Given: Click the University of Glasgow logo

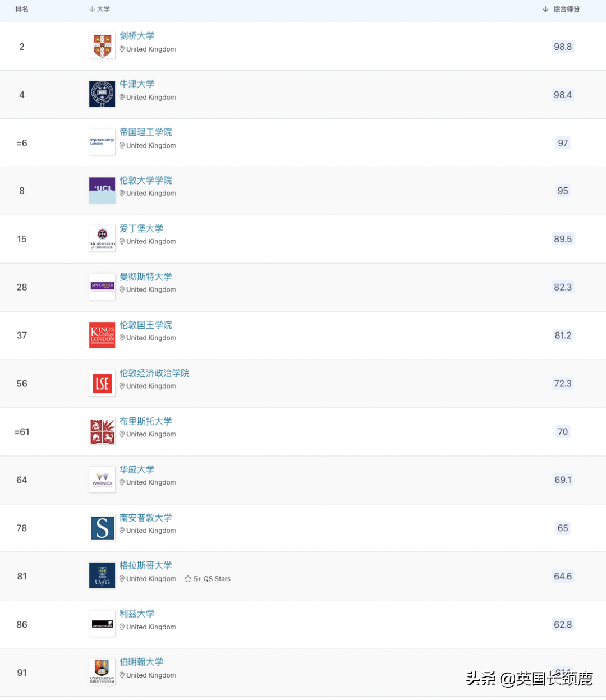Looking at the screenshot, I should pos(102,576).
